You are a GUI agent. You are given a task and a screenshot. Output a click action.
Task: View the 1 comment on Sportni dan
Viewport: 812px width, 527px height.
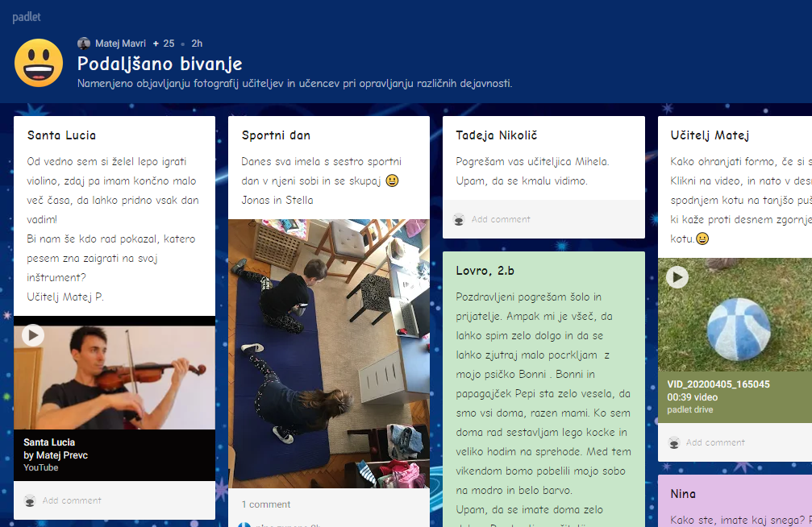point(265,504)
